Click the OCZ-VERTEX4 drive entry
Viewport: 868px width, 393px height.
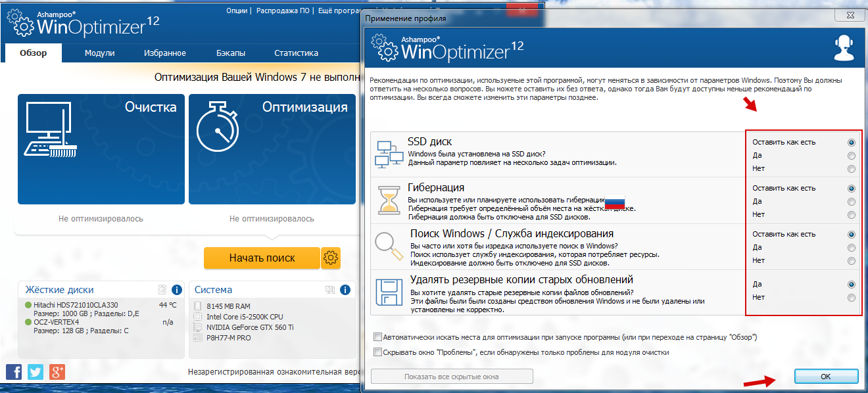(56, 322)
